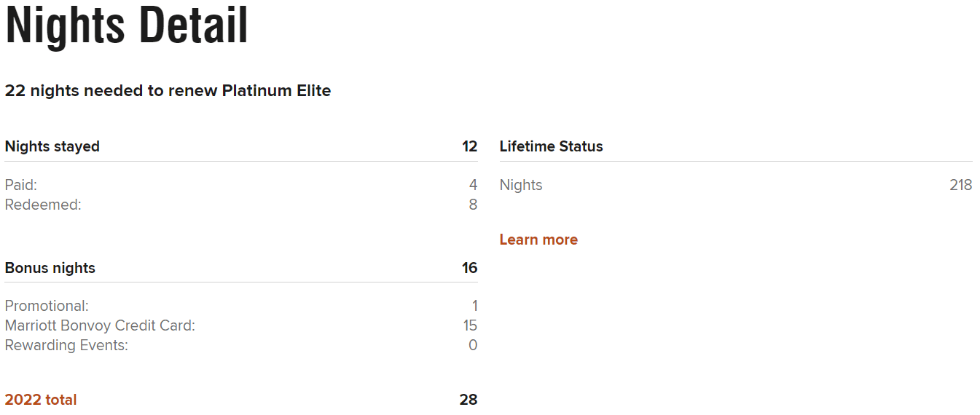Click the Promotional nights label
Viewport: 980px width, 415px height.
[x=47, y=306]
